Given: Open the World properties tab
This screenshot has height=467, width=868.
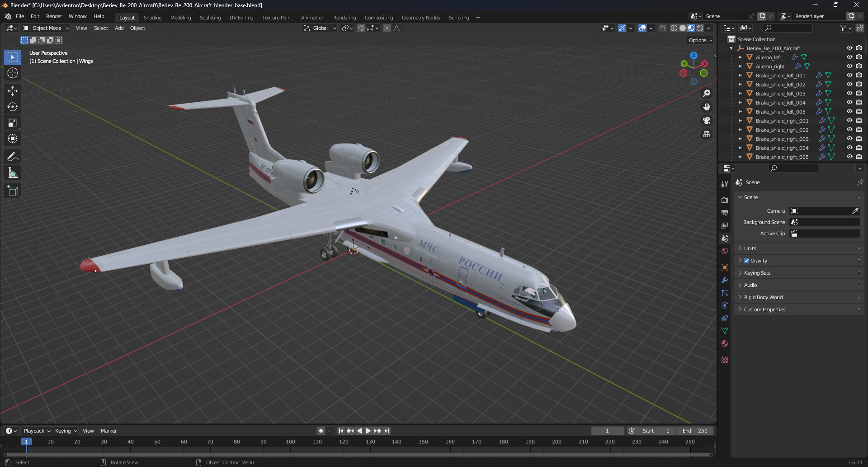Looking at the screenshot, I should click(725, 251).
